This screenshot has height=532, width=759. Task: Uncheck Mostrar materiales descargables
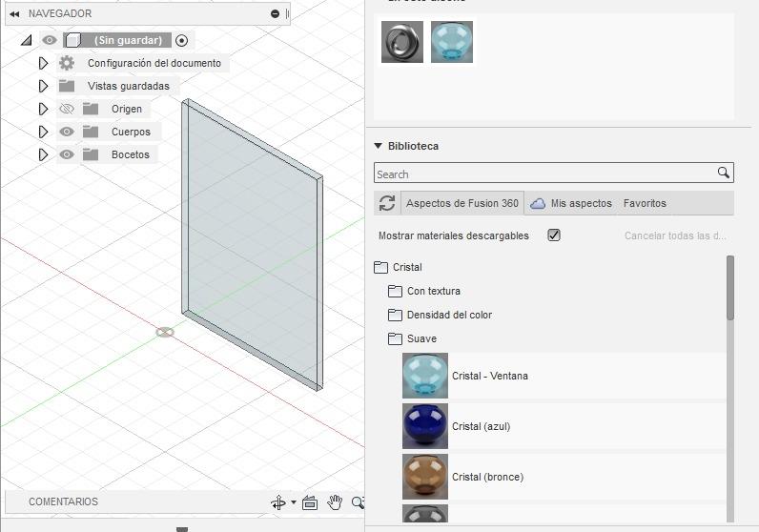click(x=554, y=235)
